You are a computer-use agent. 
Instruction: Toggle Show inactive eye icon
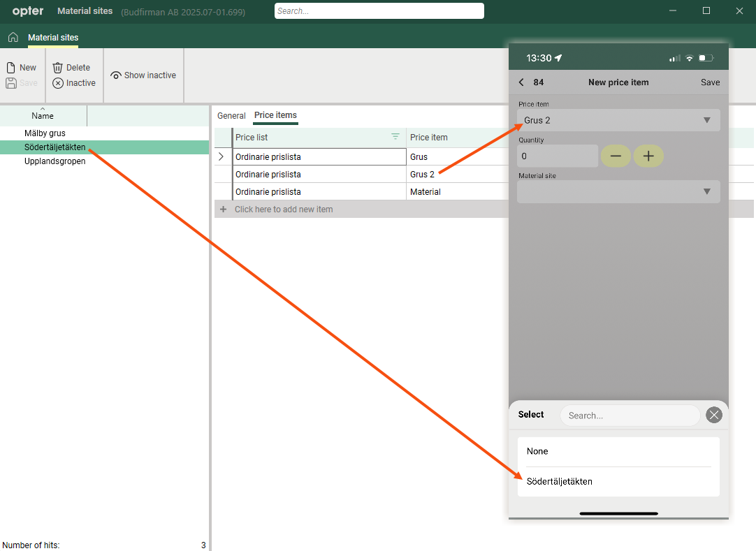coord(116,75)
